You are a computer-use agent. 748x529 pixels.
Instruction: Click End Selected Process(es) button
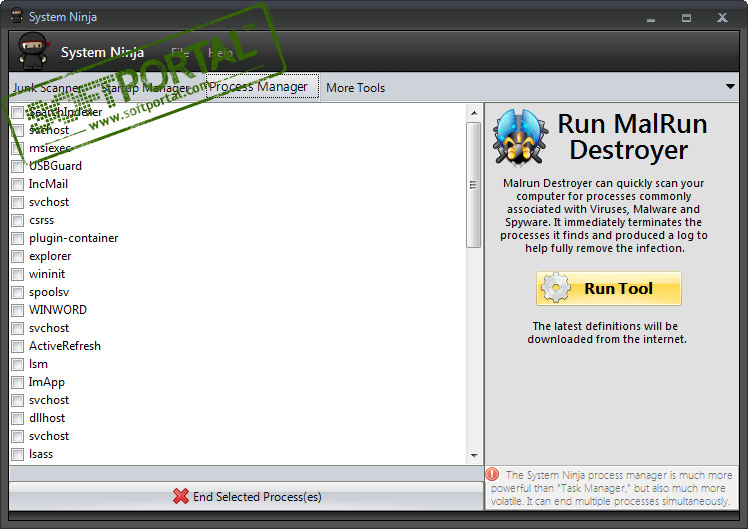pyautogui.click(x=246, y=497)
